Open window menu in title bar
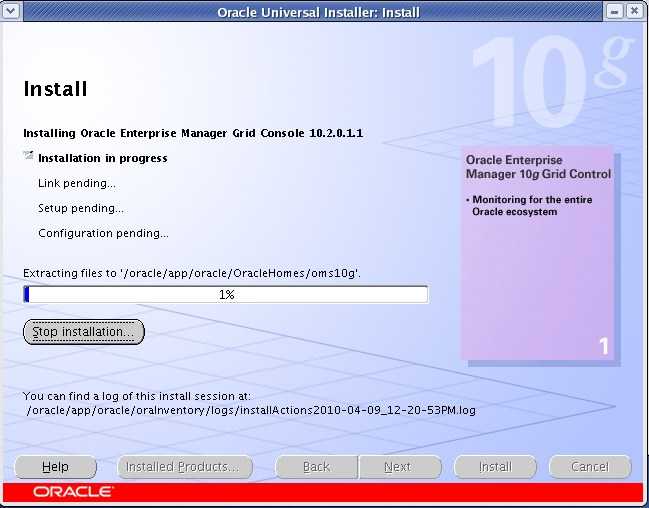Viewport: 649px width, 508px height. [x=11, y=11]
